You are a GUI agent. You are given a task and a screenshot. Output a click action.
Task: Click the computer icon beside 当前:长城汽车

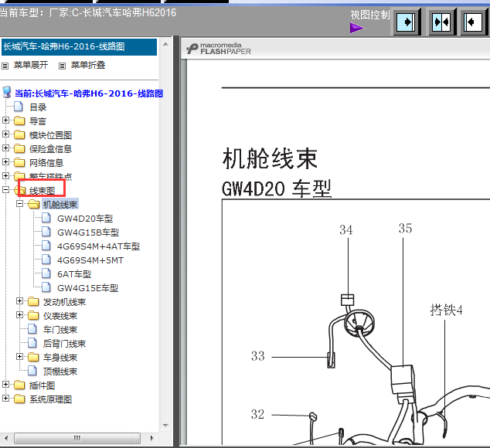click(x=7, y=93)
